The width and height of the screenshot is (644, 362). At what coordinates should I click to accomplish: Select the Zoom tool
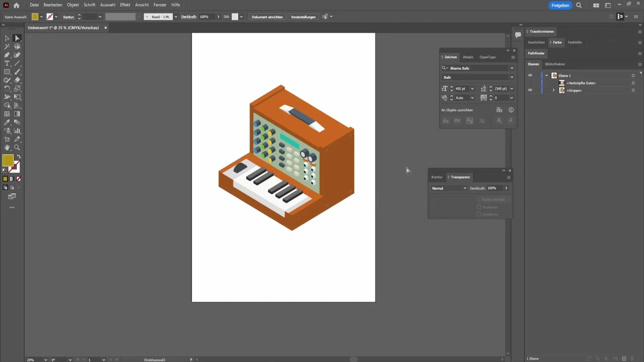pos(17,147)
